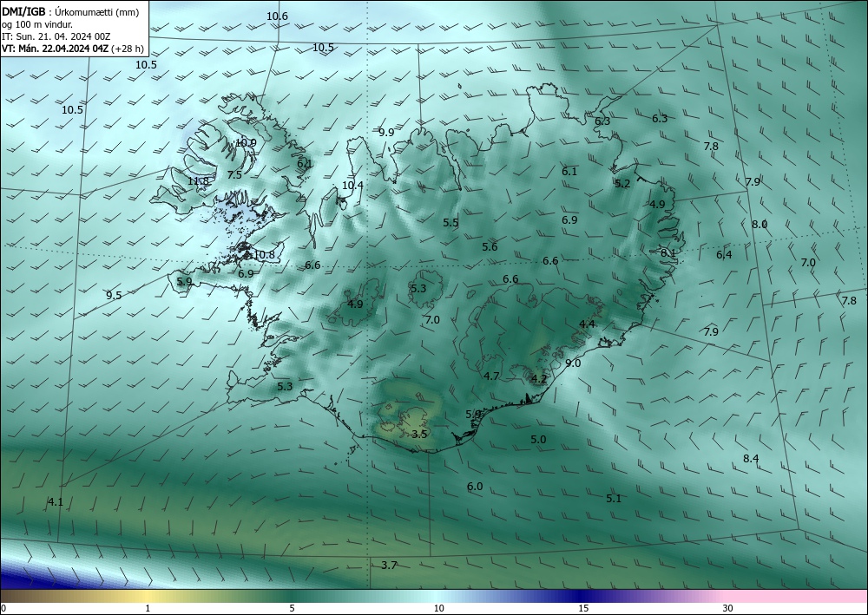Image resolution: width=868 pixels, height=615 pixels.
Task: Click the DMI/IGB title label
Action: pyautogui.click(x=23, y=12)
